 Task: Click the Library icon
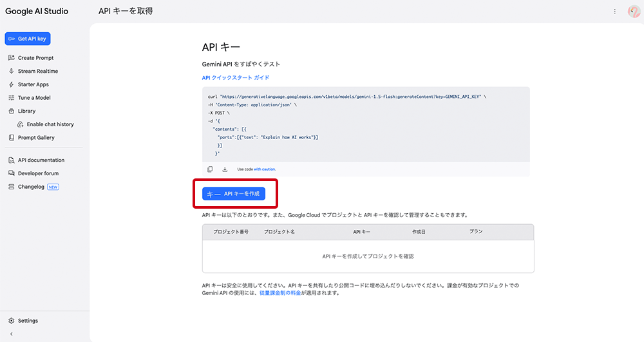click(12, 111)
